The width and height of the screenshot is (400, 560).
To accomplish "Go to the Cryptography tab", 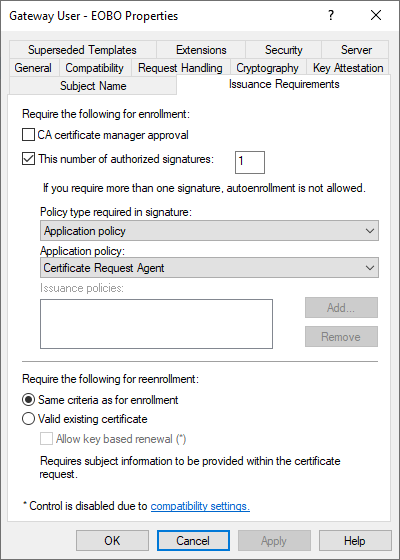I will 268,68.
